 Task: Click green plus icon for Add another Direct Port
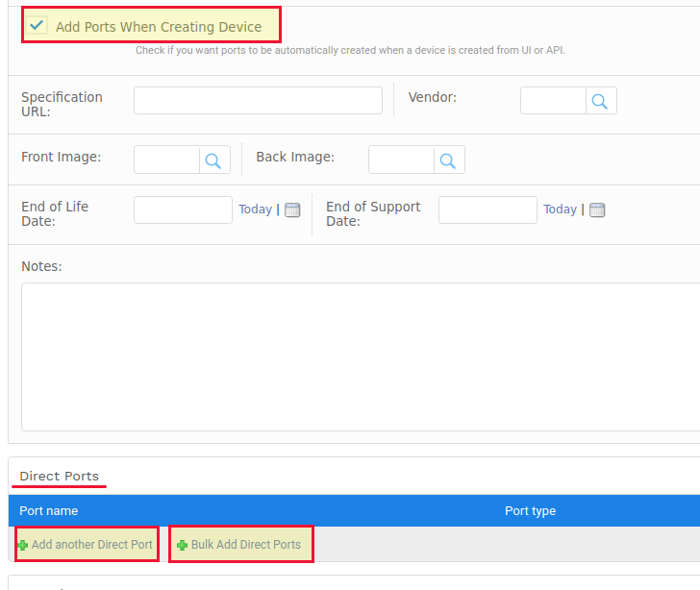tap(23, 545)
